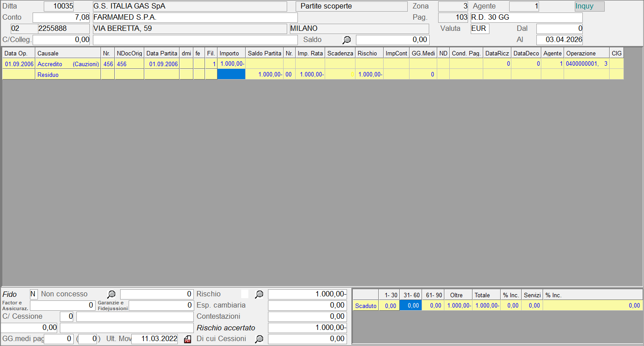Click the Ult. Mov date 11.03.2022
Image resolution: width=644 pixels, height=346 pixels.
coord(155,339)
